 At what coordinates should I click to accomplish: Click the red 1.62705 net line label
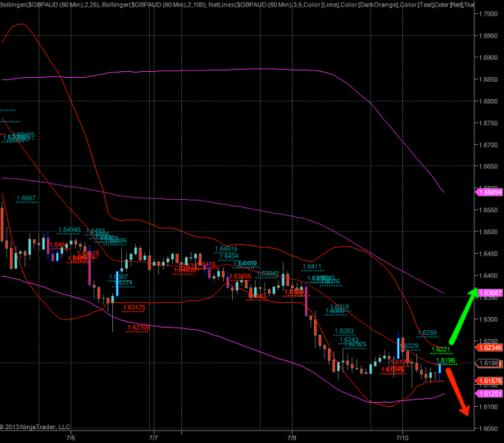pyautogui.click(x=138, y=328)
